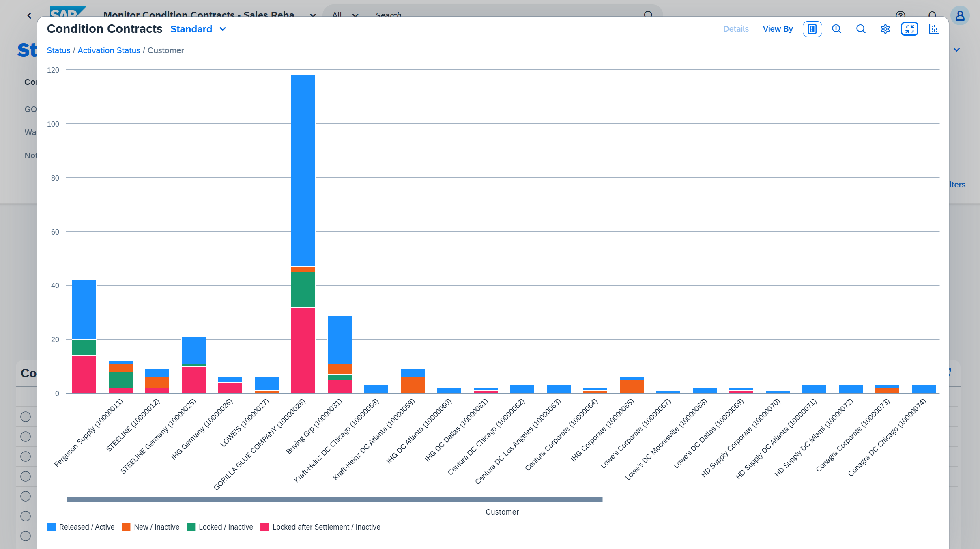Open user profile avatar
This screenshot has height=549, width=980.
[x=960, y=15]
